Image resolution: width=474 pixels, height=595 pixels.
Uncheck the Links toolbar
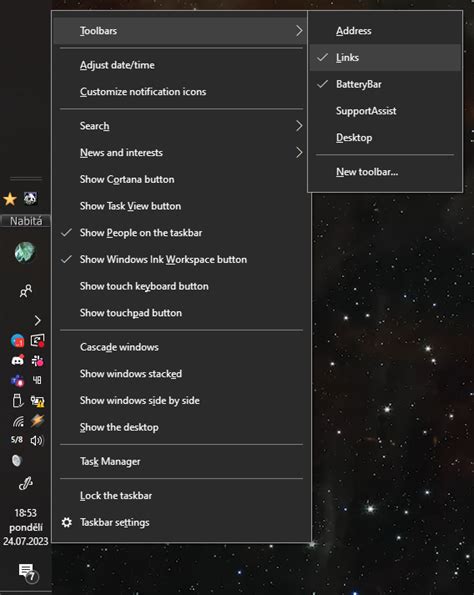(385, 57)
